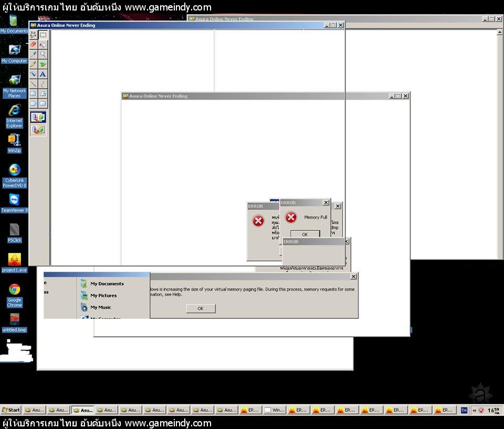Open the Start button menu
504x429 pixels.
click(11, 410)
